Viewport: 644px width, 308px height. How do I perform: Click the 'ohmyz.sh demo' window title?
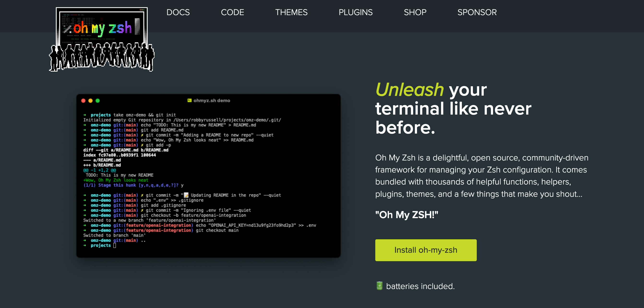point(212,100)
